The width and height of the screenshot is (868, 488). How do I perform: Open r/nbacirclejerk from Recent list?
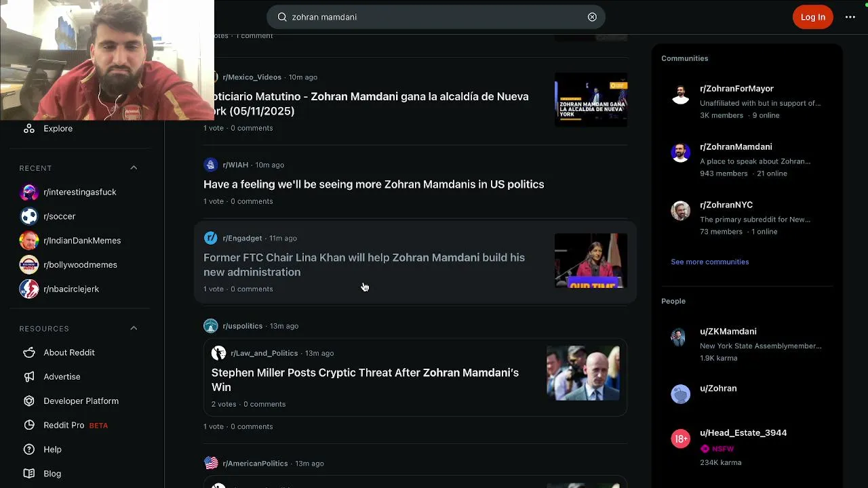(71, 289)
